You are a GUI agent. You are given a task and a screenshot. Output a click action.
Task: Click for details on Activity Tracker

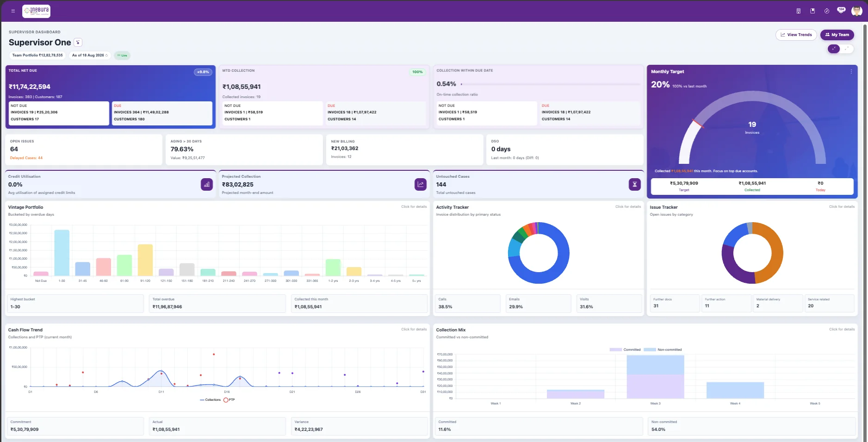coord(628,206)
